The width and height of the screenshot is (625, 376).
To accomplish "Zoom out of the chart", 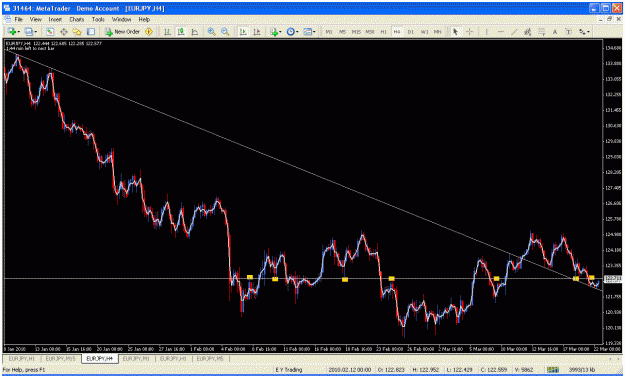I will coord(225,31).
